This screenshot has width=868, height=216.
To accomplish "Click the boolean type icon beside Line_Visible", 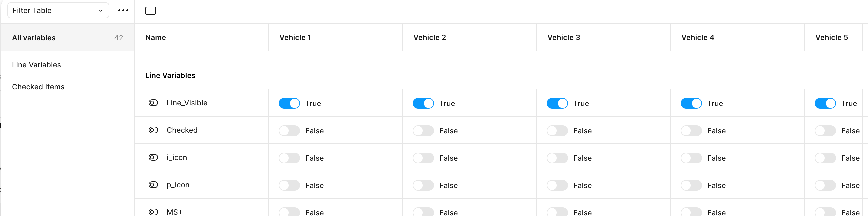I will click(x=153, y=103).
